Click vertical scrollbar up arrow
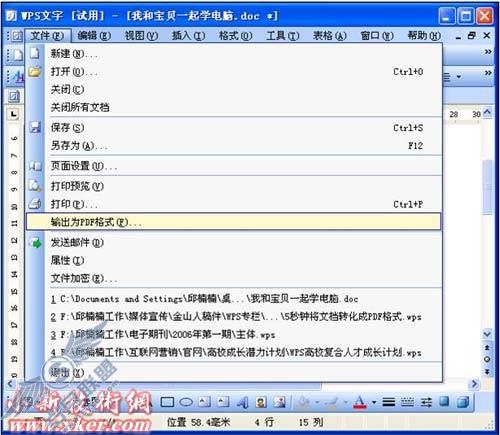The height and width of the screenshot is (435, 500). pos(487,113)
